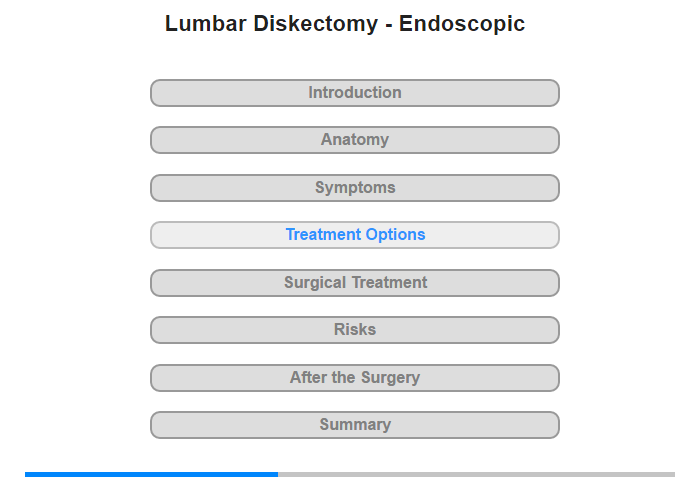Click the word Diskectomy in the title

tap(316, 24)
